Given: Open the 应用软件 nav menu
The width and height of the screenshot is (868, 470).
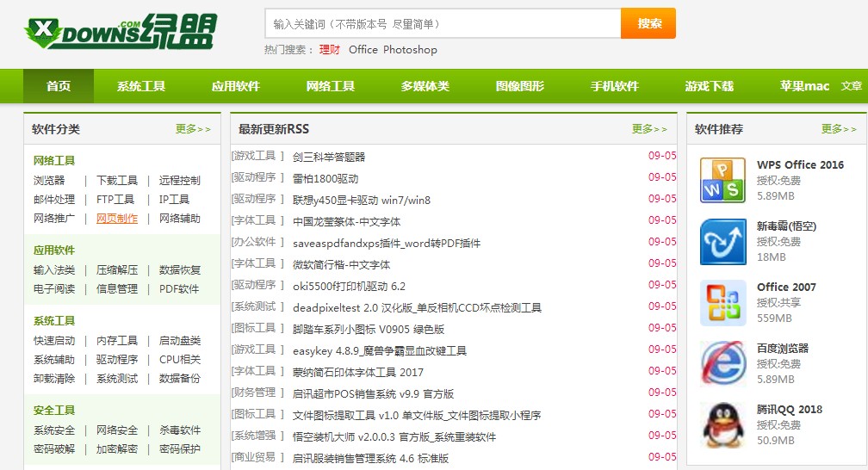Looking at the screenshot, I should coord(236,86).
